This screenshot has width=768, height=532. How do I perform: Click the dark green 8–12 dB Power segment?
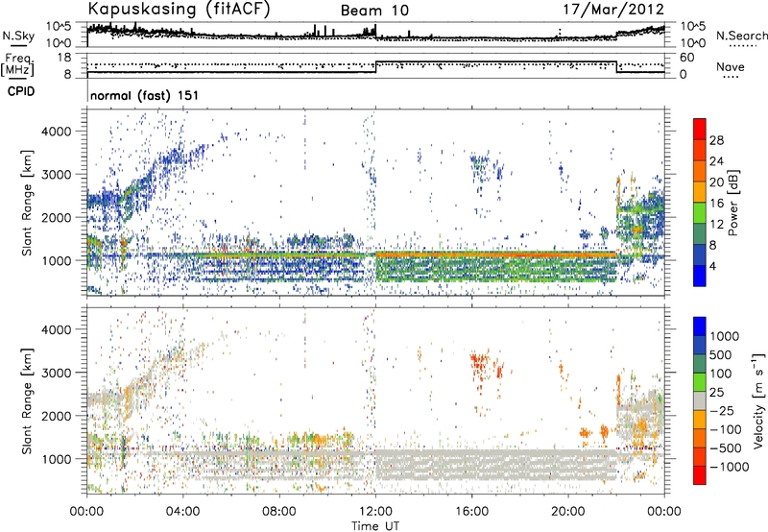[700, 234]
